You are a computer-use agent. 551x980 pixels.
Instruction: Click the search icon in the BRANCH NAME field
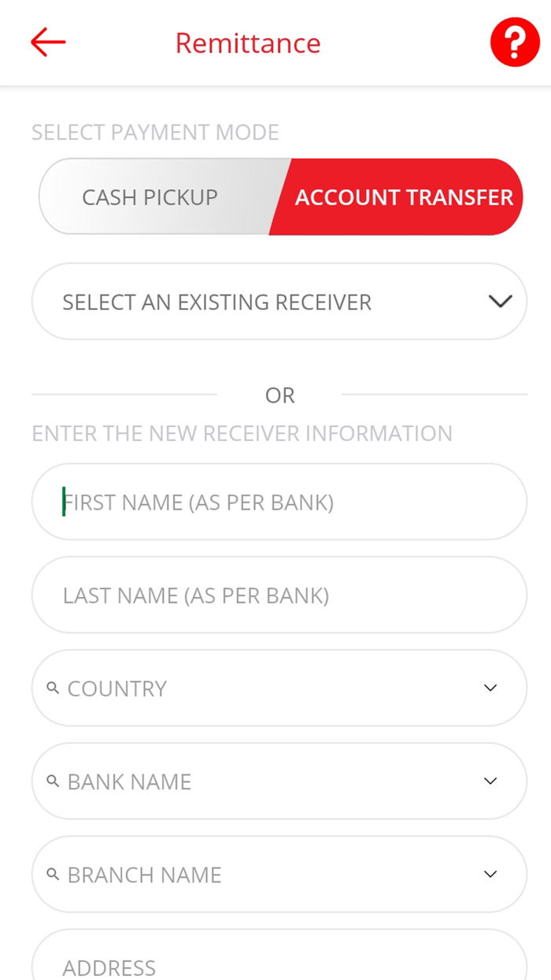[53, 874]
